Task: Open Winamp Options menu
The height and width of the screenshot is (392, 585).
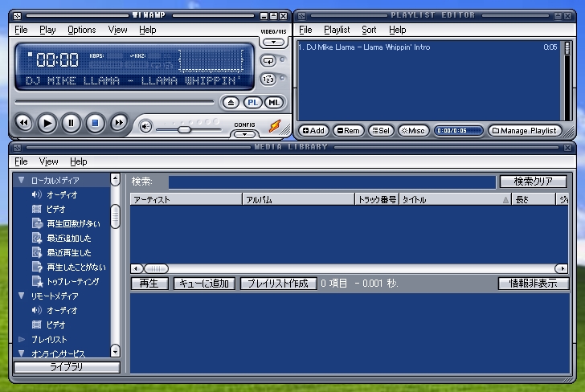Action: [82, 30]
